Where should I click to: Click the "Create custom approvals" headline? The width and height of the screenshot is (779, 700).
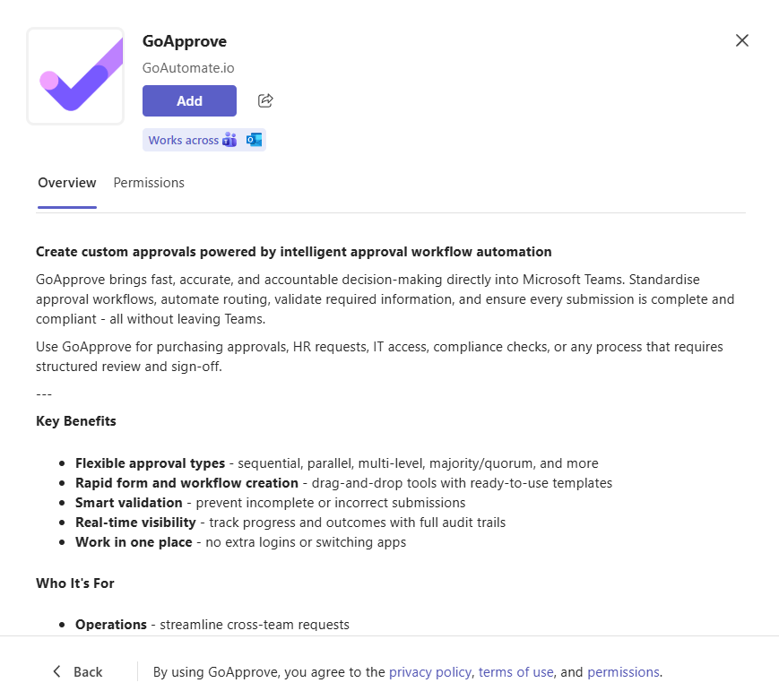pyautogui.click(x=294, y=252)
